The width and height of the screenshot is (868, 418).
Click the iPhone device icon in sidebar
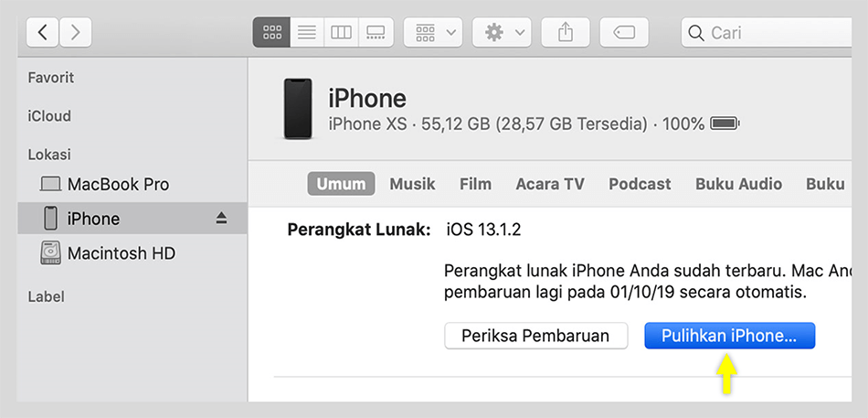[50, 219]
